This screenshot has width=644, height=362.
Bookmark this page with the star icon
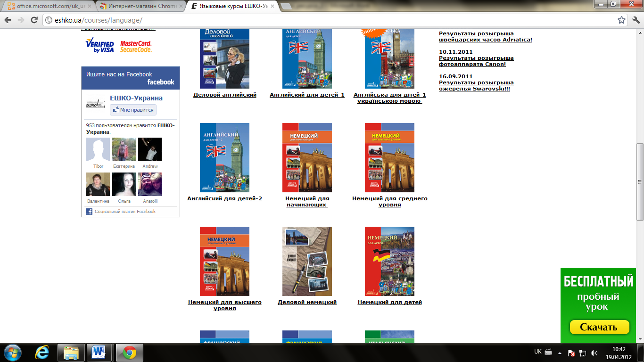pyautogui.click(x=621, y=20)
